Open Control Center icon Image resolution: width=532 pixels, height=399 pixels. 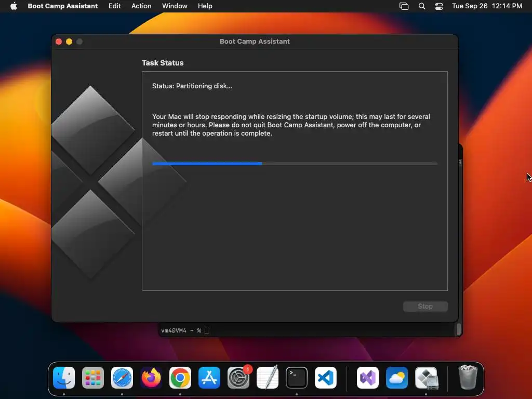tap(439, 6)
